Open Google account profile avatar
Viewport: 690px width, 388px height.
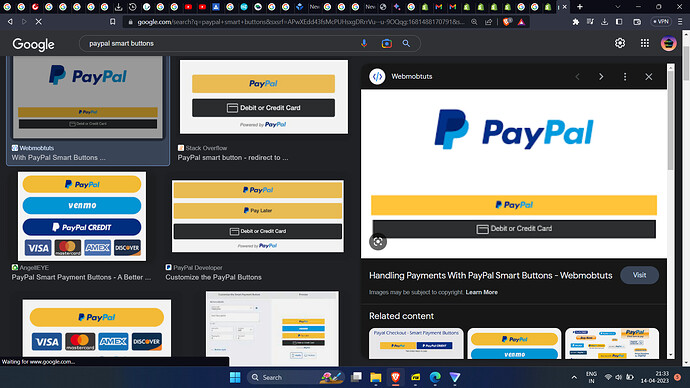668,43
